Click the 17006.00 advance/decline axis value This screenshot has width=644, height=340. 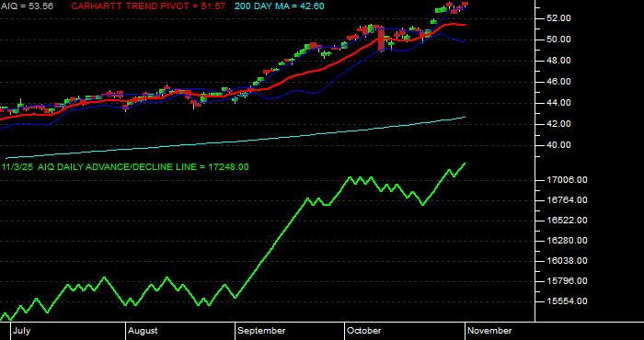point(567,180)
